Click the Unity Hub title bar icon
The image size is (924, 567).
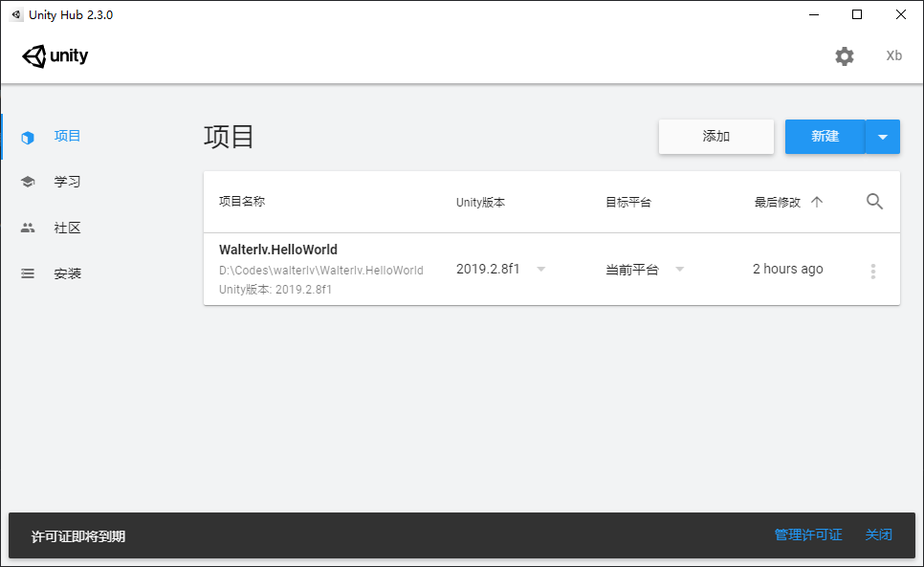pos(16,14)
